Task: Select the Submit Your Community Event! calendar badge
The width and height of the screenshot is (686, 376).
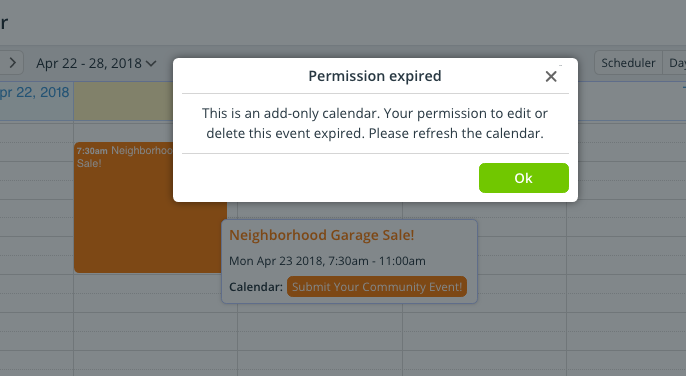Action: (377, 287)
